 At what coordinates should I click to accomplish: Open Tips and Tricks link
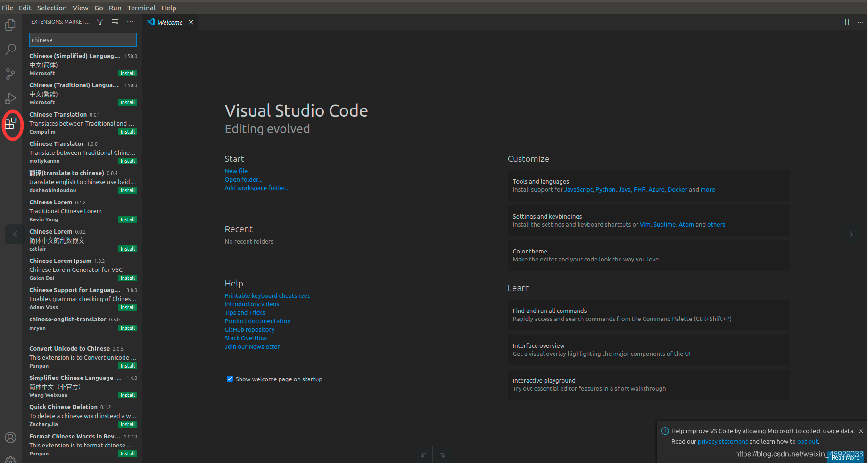(x=245, y=312)
